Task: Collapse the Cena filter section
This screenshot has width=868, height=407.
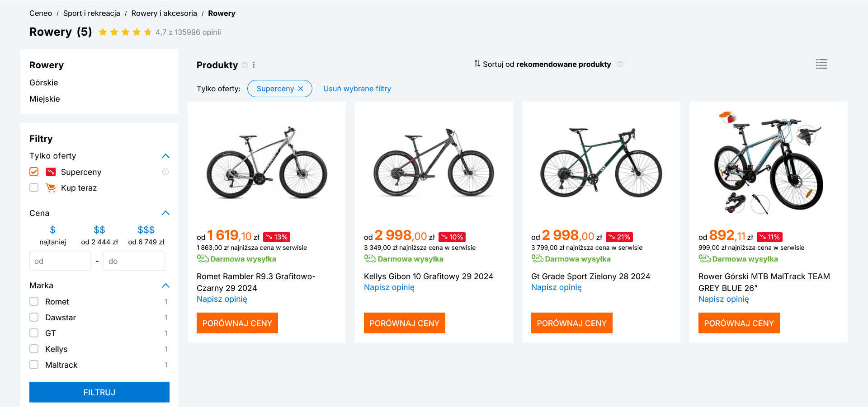Action: 165,213
